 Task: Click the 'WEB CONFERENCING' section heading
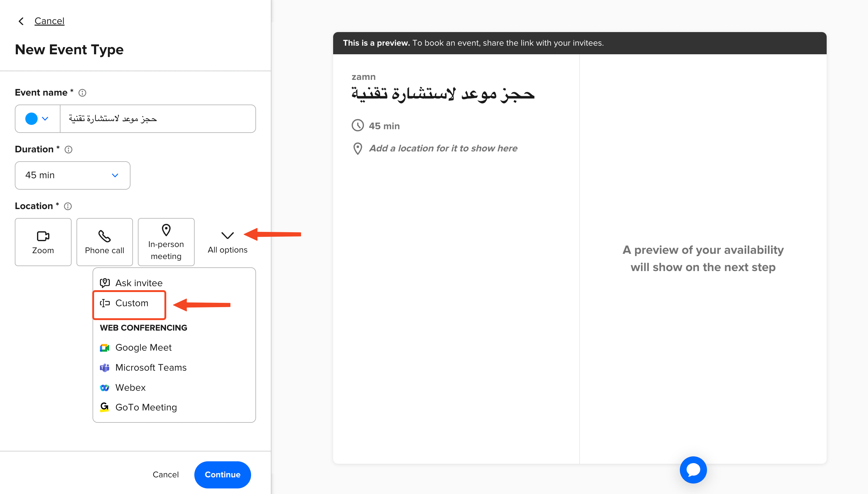coord(143,327)
